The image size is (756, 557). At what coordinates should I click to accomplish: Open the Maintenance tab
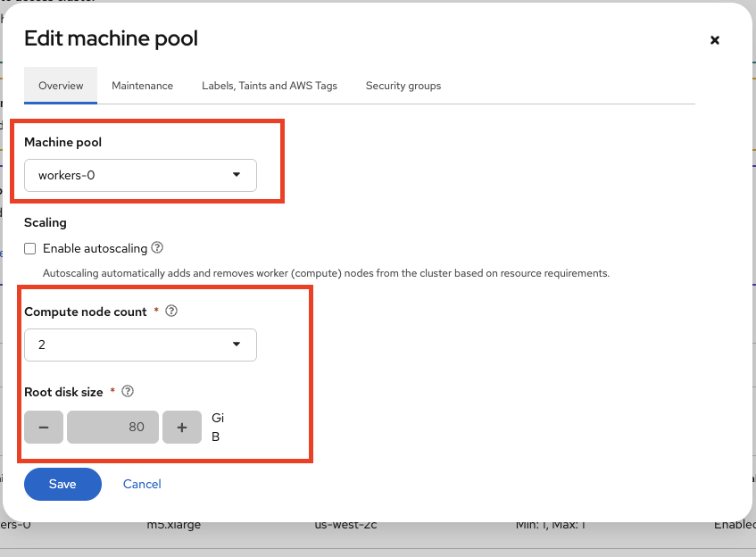point(142,86)
